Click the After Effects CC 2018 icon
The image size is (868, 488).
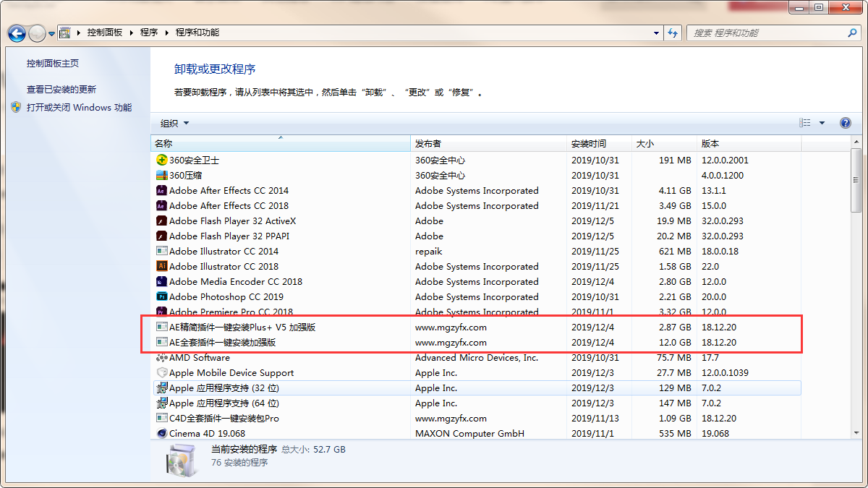pyautogui.click(x=162, y=205)
